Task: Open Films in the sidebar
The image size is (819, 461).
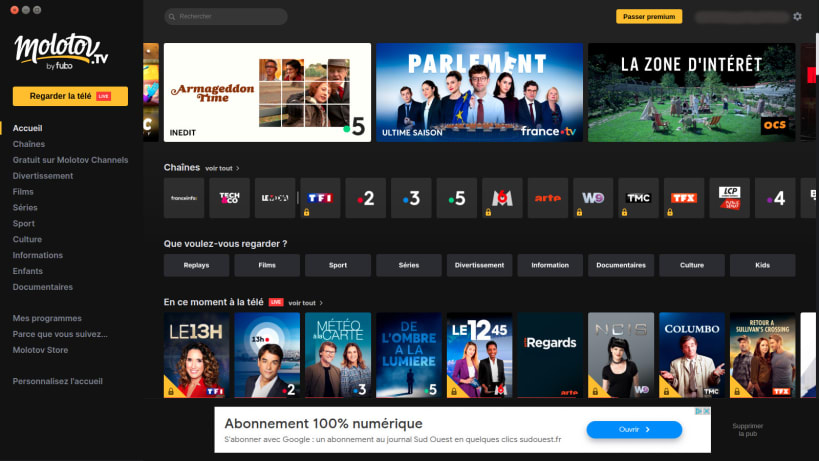Action: pos(23,192)
